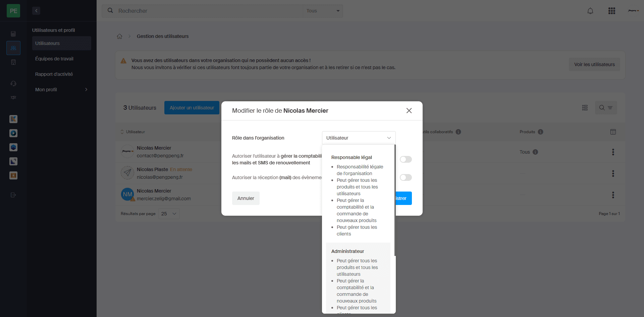Open Rapport d'activité in the sidebar
The image size is (644, 317).
point(62,74)
